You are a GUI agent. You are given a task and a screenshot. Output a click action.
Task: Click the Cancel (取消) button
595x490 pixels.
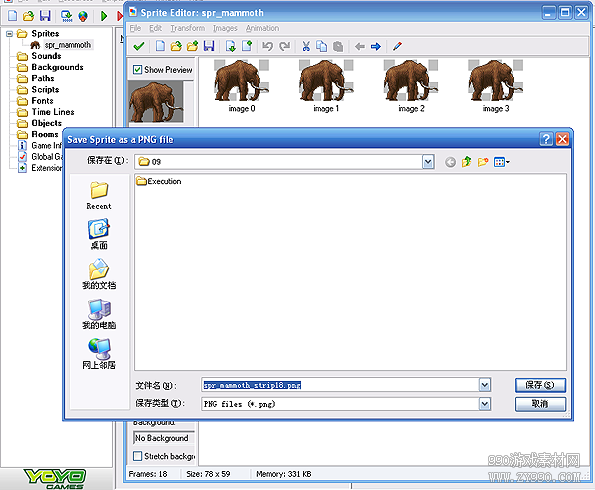(x=540, y=404)
